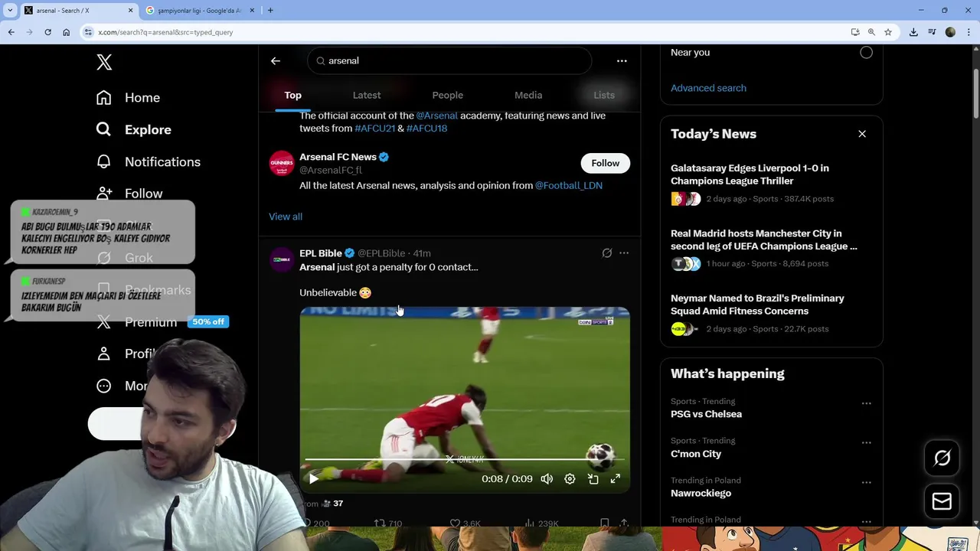
Task: Open more options on EPL Bible post
Action: [624, 253]
